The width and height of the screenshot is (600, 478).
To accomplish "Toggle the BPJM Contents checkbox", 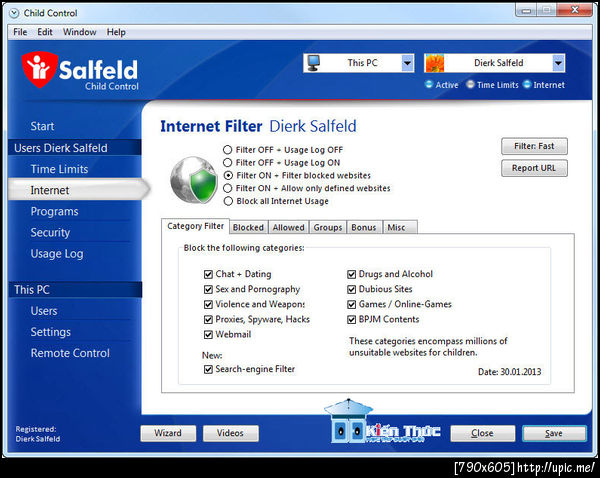I will click(351, 320).
